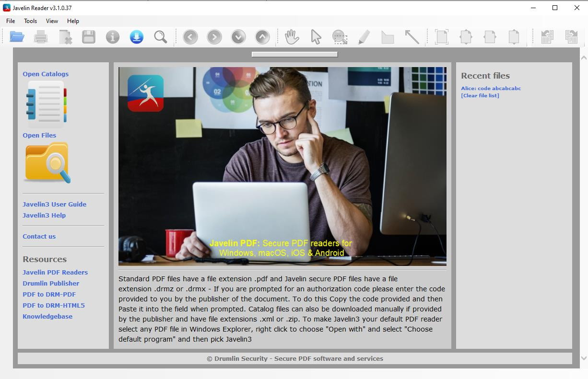Rotate page counterclockwise icon
The image size is (588, 379).
coord(547,37)
